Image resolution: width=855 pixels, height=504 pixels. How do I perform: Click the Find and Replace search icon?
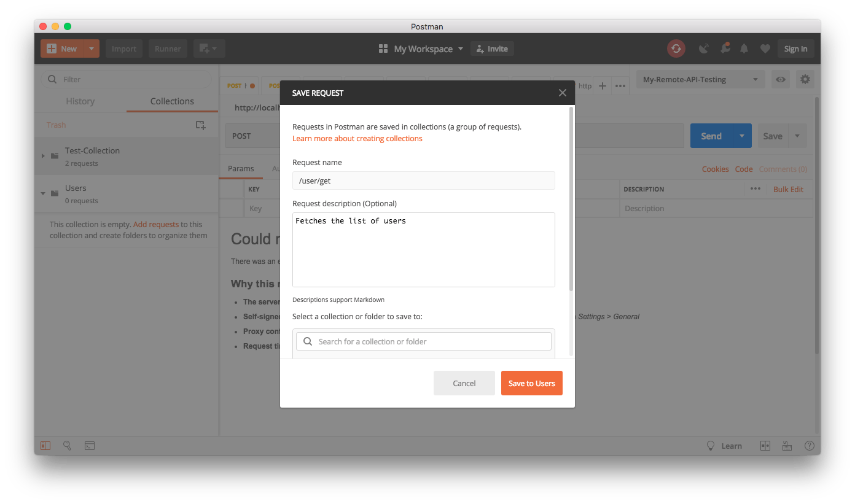[67, 446]
